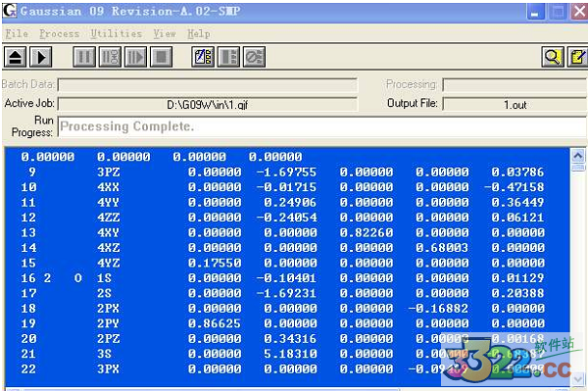This screenshot has height=391, width=588.
Task: Click the 'Processing Complete.' status text
Action: (127, 126)
